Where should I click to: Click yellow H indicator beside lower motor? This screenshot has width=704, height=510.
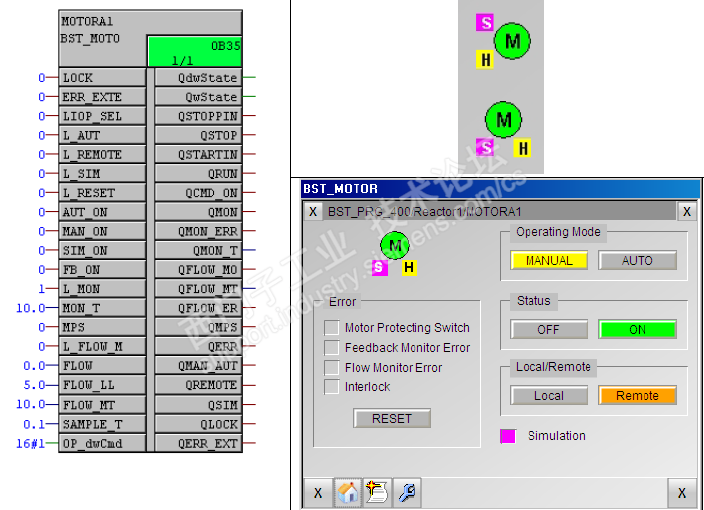click(x=523, y=148)
